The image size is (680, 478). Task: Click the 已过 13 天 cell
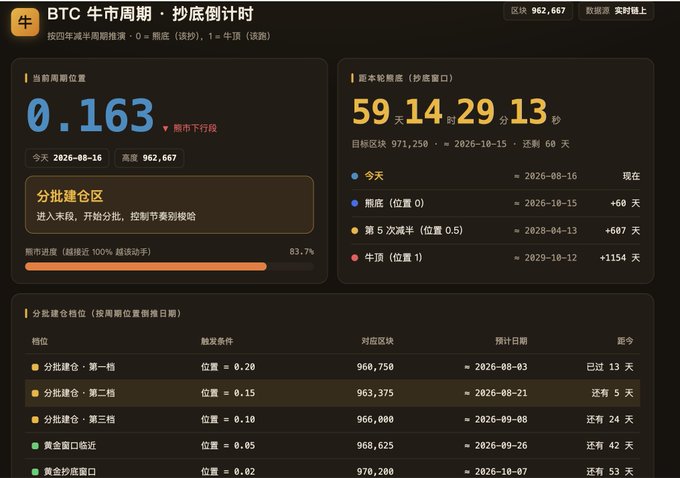click(x=610, y=367)
